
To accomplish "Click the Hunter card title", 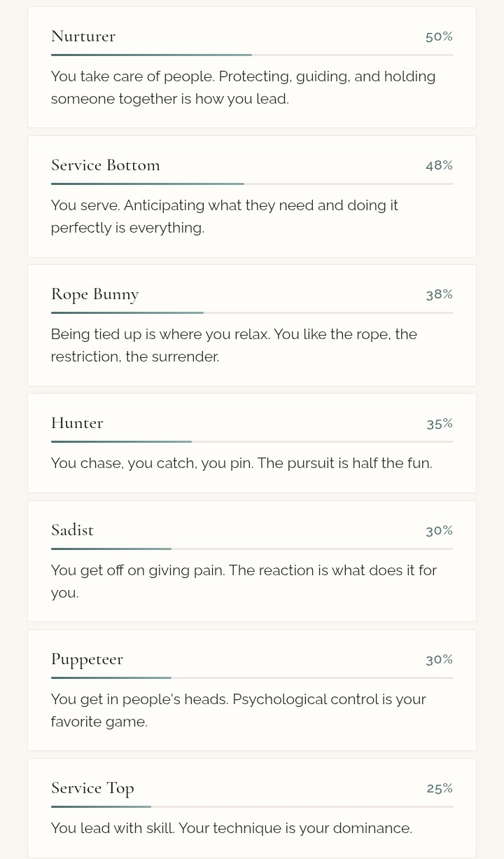I will coord(77,423).
